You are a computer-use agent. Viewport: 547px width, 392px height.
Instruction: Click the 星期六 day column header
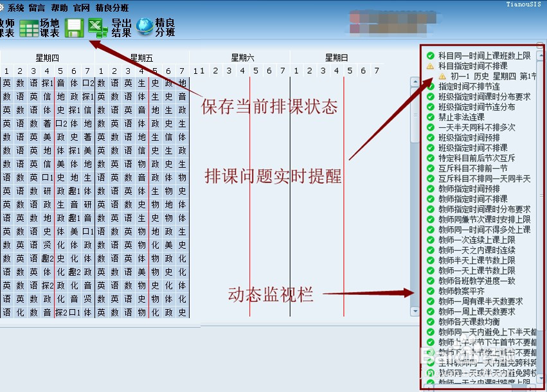[242, 58]
